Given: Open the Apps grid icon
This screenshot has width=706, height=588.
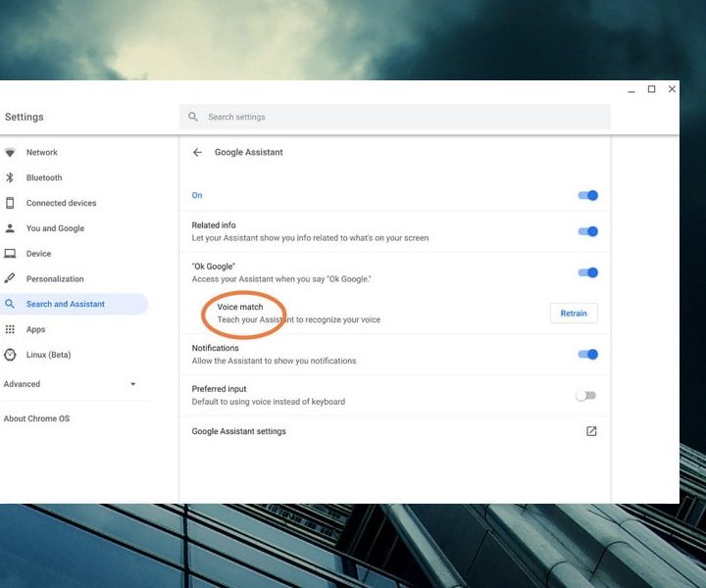Looking at the screenshot, I should (x=10, y=329).
